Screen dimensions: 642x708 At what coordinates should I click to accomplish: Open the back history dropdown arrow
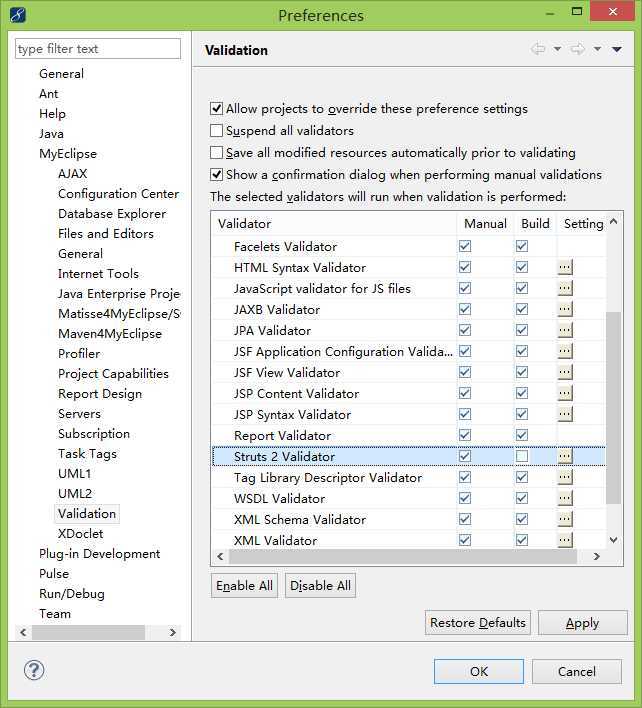[x=558, y=49]
